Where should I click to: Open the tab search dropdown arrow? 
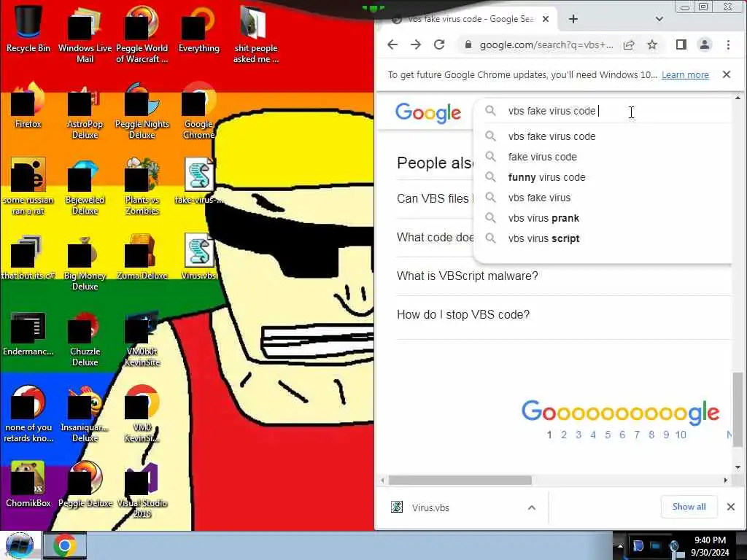pyautogui.click(x=659, y=19)
